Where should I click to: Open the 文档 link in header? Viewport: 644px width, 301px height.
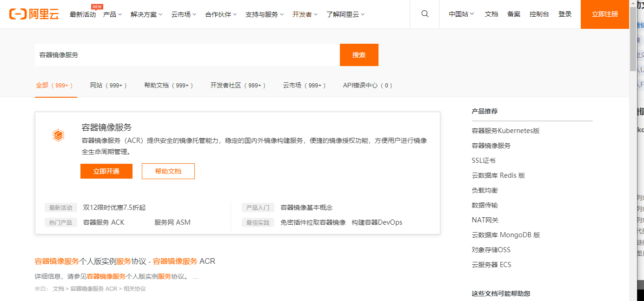click(491, 14)
